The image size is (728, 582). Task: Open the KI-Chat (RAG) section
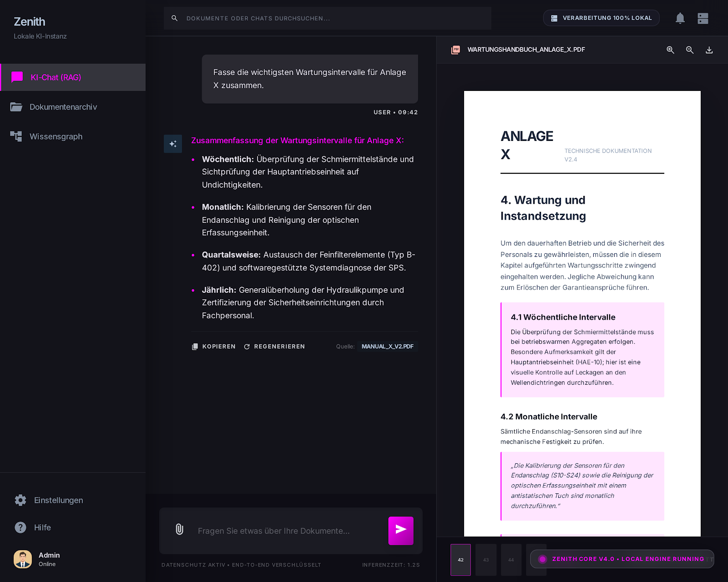click(x=55, y=77)
